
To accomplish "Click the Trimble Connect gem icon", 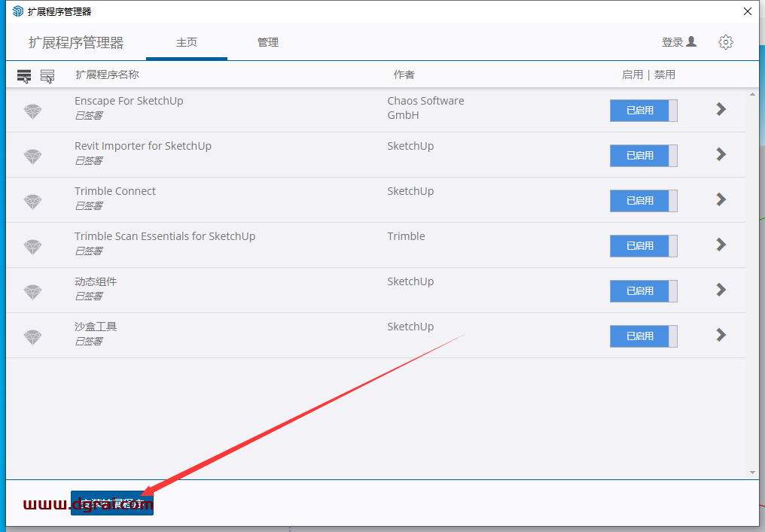I will point(32,202).
